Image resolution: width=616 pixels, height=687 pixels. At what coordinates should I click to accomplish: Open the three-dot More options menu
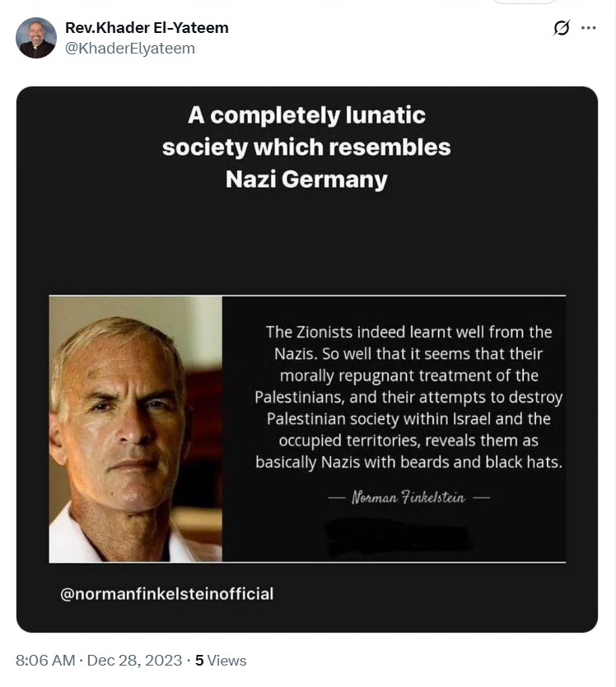588,28
